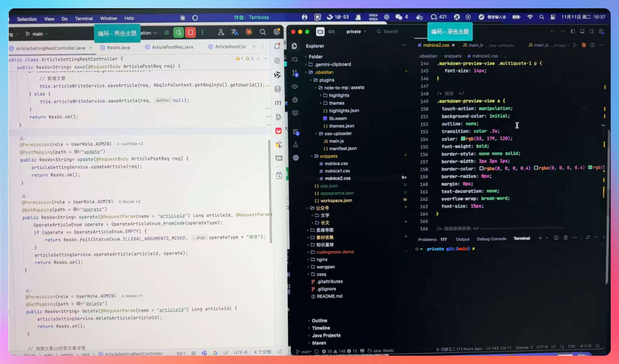The height and width of the screenshot is (364, 619).
Task: Open the Extensions view with badge
Action: 296,132
